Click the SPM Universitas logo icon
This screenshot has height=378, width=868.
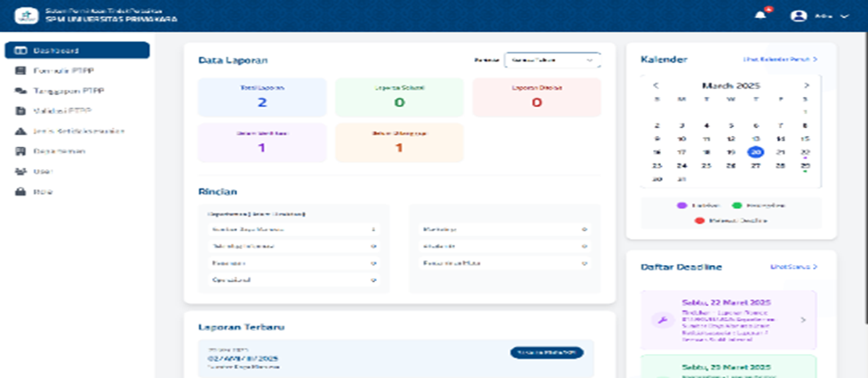tap(22, 15)
